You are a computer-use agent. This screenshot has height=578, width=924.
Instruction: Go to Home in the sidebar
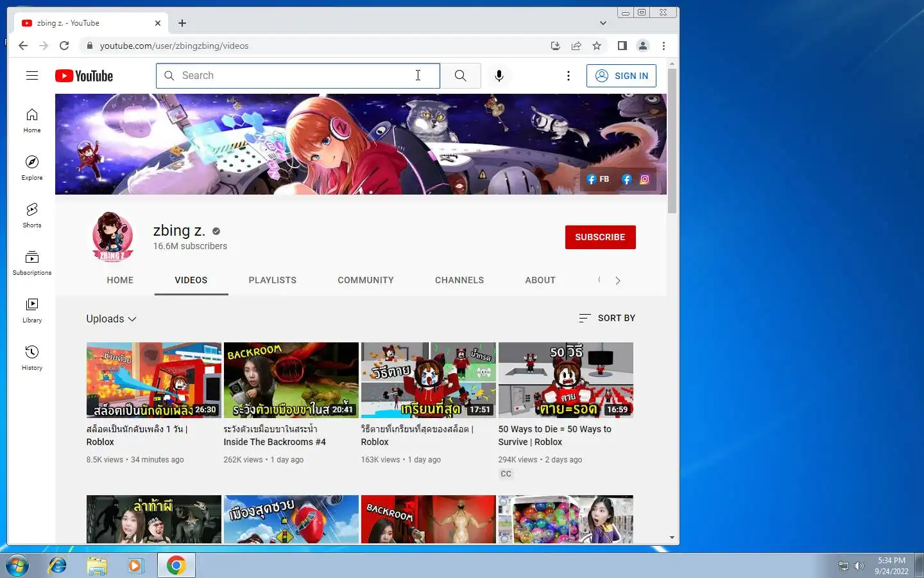(32, 121)
